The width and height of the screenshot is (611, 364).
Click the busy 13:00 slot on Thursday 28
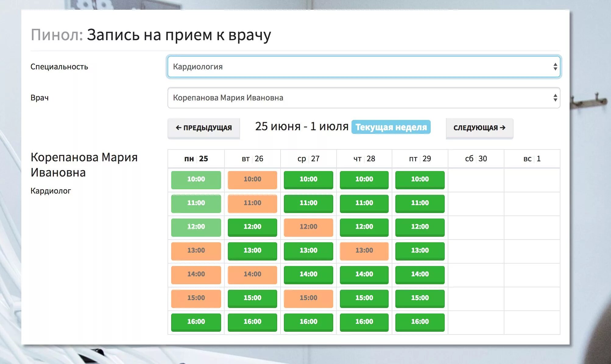click(364, 251)
